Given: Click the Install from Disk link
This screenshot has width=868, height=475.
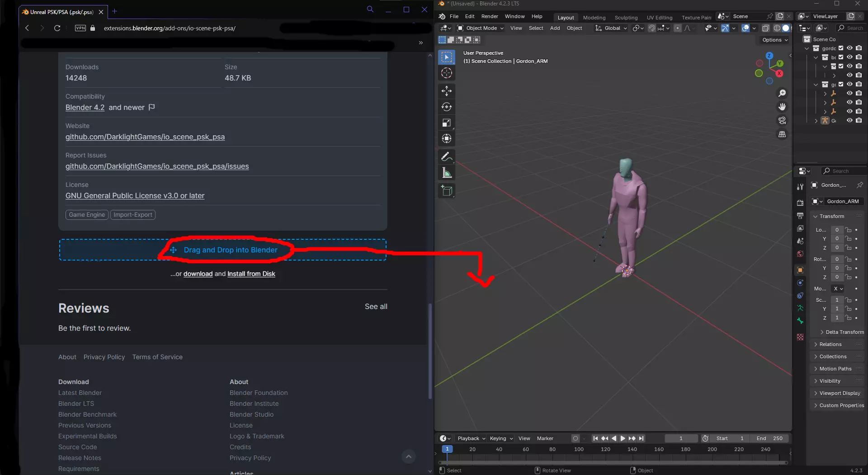Looking at the screenshot, I should (251, 274).
